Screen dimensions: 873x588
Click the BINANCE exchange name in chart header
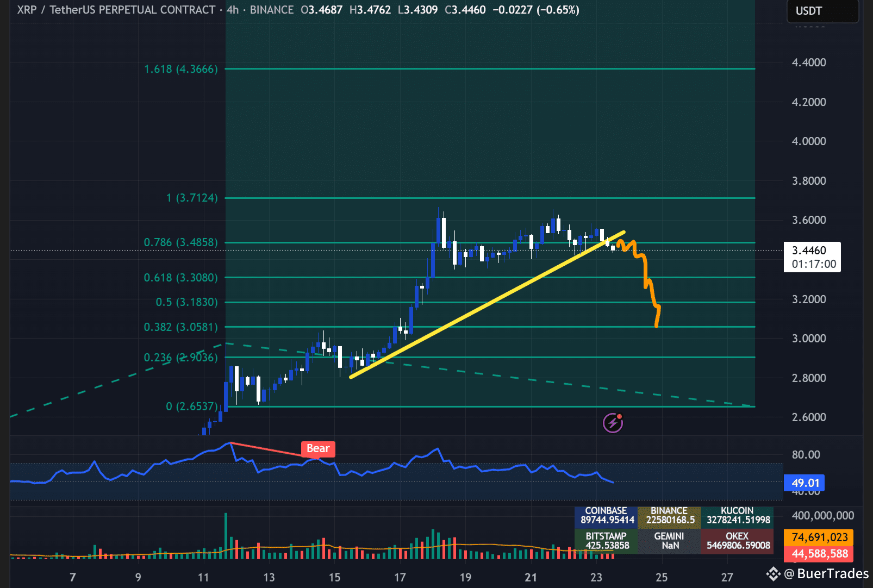[x=271, y=10]
